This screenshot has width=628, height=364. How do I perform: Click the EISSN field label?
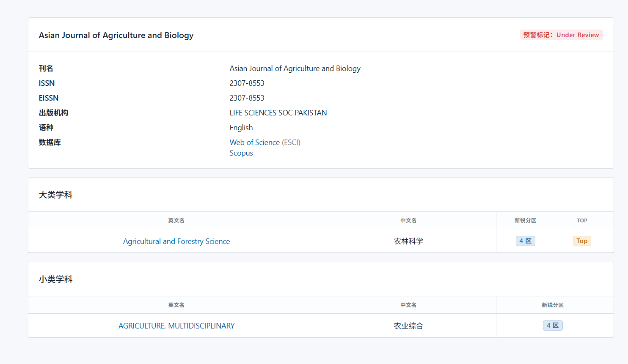49,98
